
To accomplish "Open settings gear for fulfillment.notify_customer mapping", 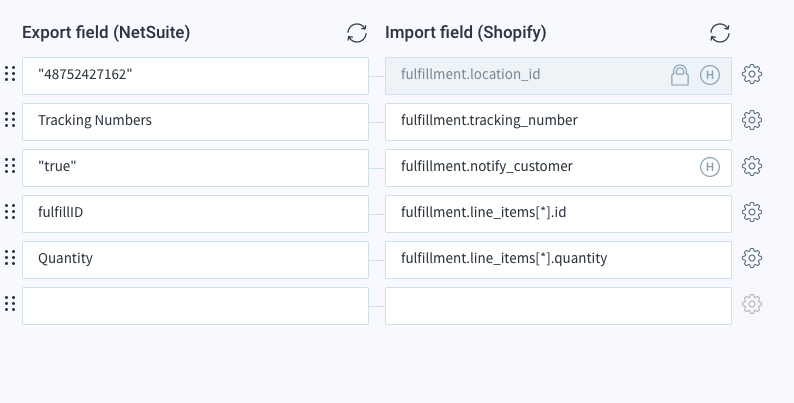I will coord(751,166).
